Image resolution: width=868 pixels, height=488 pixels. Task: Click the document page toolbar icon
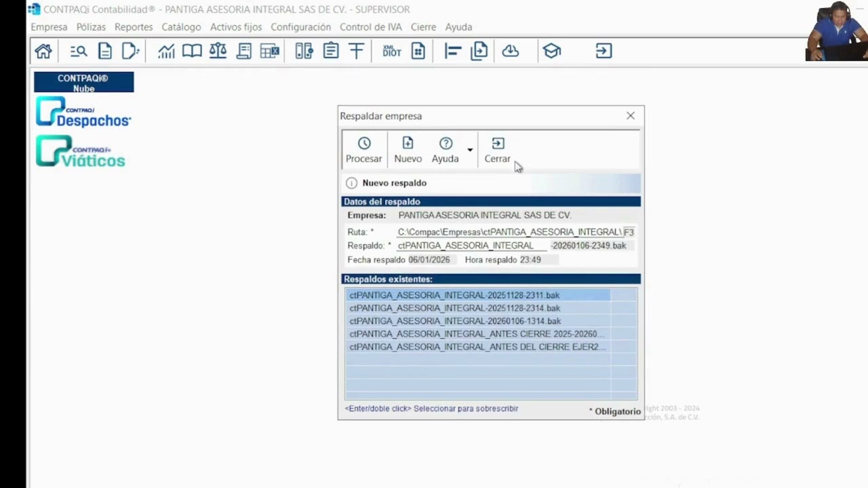(x=105, y=52)
